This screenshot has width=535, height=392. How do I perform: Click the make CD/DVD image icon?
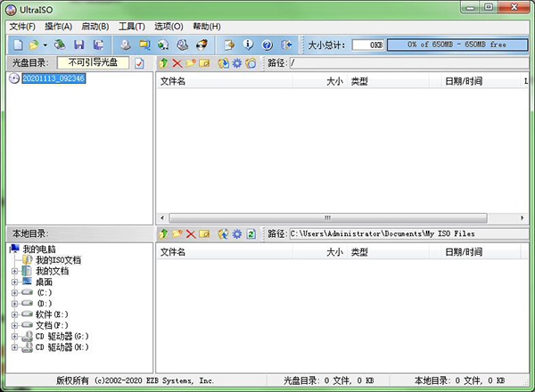tap(125, 45)
